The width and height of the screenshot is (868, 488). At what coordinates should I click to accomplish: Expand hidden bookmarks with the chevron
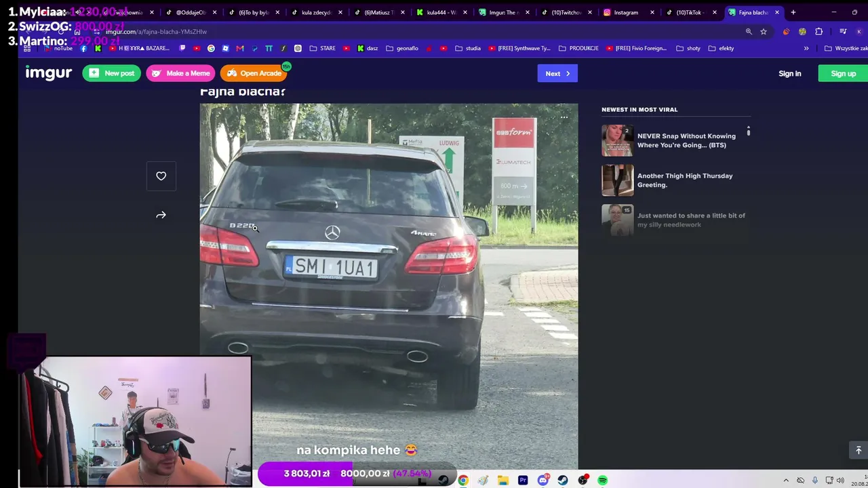click(x=806, y=48)
